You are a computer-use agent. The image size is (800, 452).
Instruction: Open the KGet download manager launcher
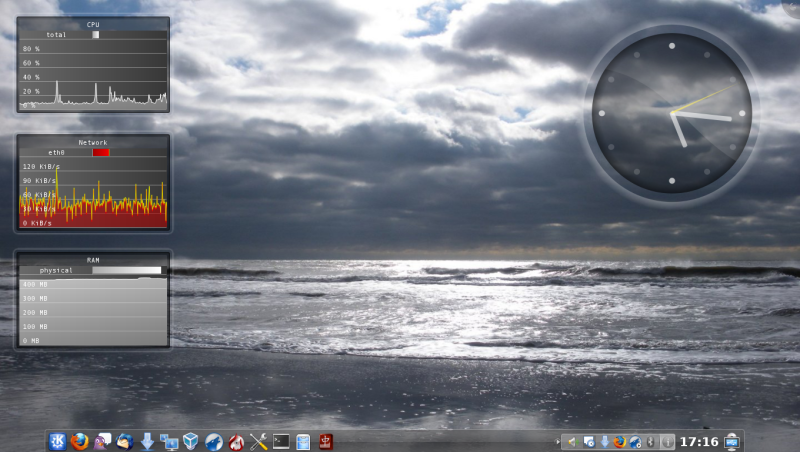point(147,441)
